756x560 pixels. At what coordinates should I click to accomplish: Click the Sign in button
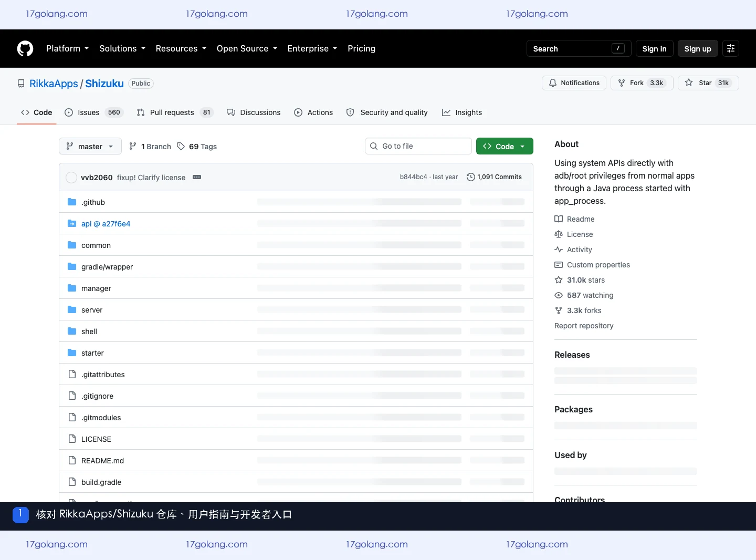654,48
